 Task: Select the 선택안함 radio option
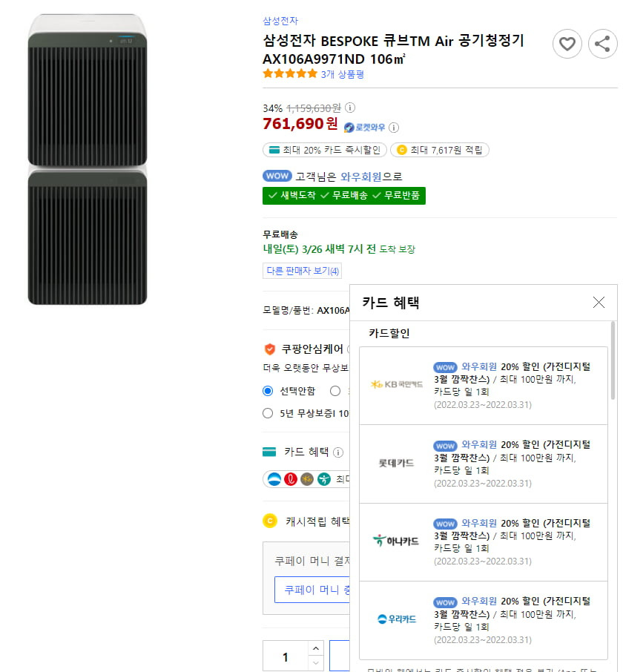268,391
